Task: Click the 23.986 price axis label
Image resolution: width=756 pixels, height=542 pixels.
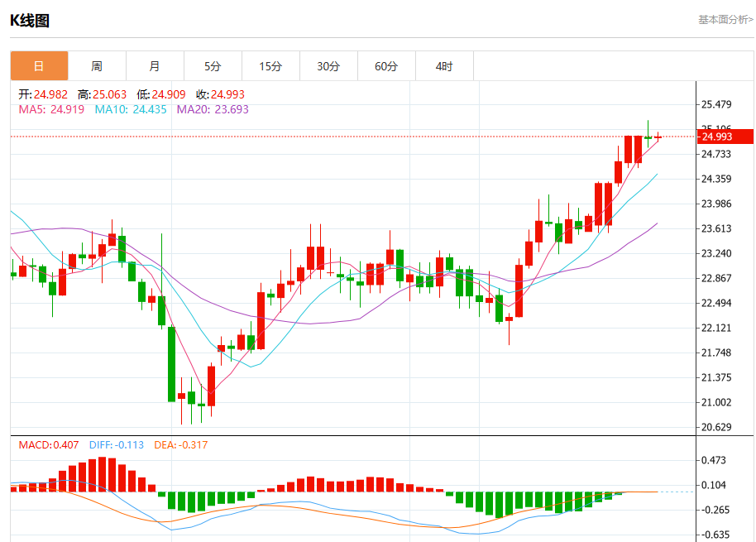Action: [716, 204]
